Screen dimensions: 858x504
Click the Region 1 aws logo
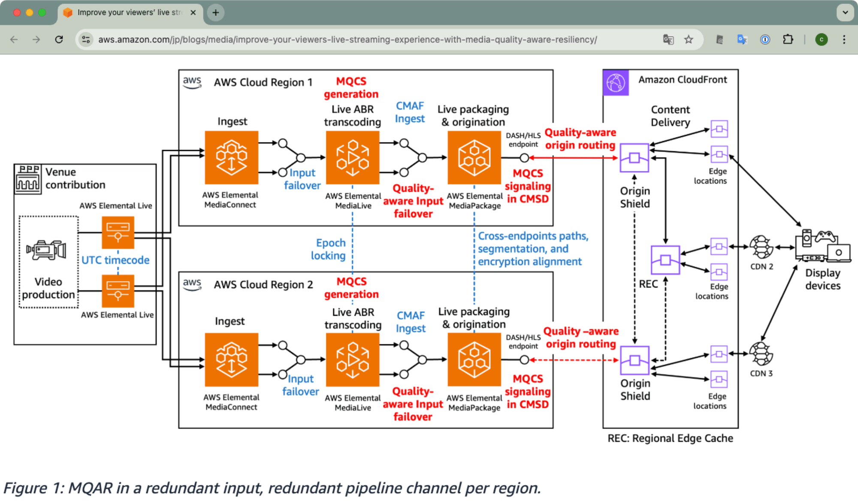[192, 82]
